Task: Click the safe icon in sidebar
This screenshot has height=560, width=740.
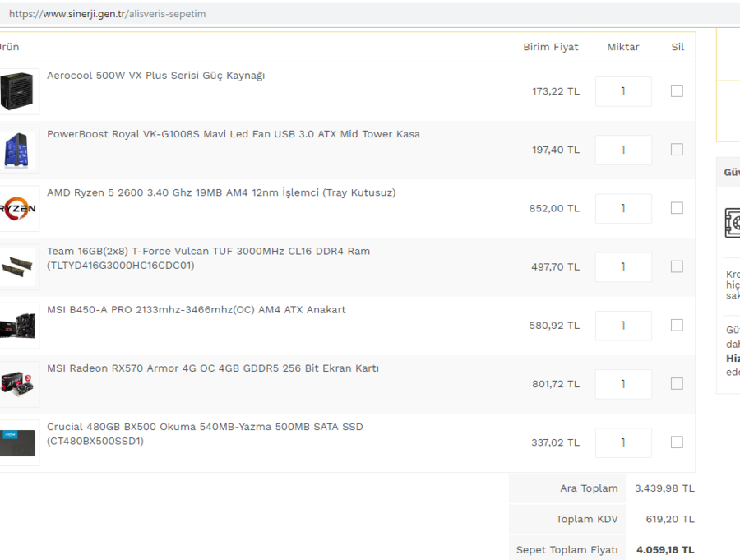Action: (x=733, y=222)
